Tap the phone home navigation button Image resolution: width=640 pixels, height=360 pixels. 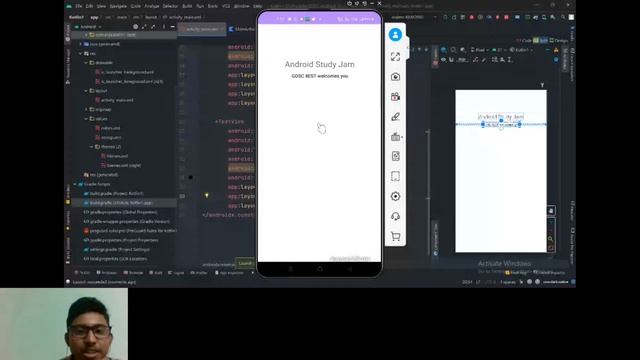(x=320, y=269)
